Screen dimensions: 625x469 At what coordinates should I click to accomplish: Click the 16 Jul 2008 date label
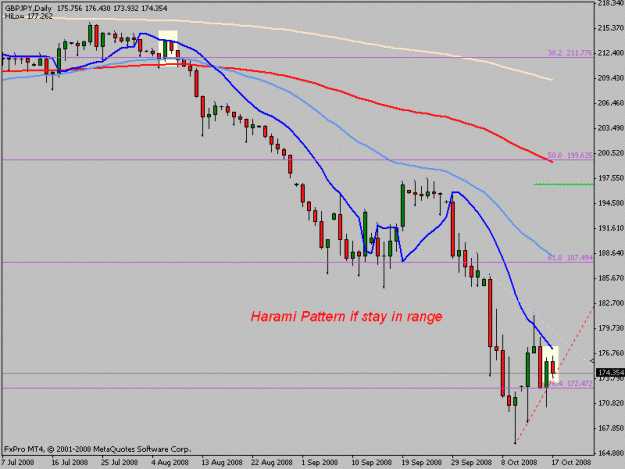[70, 463]
